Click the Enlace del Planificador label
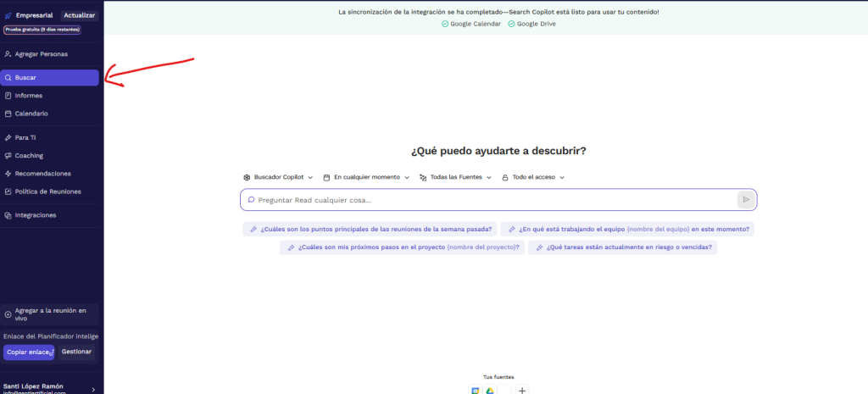868x394 pixels. 51,336
